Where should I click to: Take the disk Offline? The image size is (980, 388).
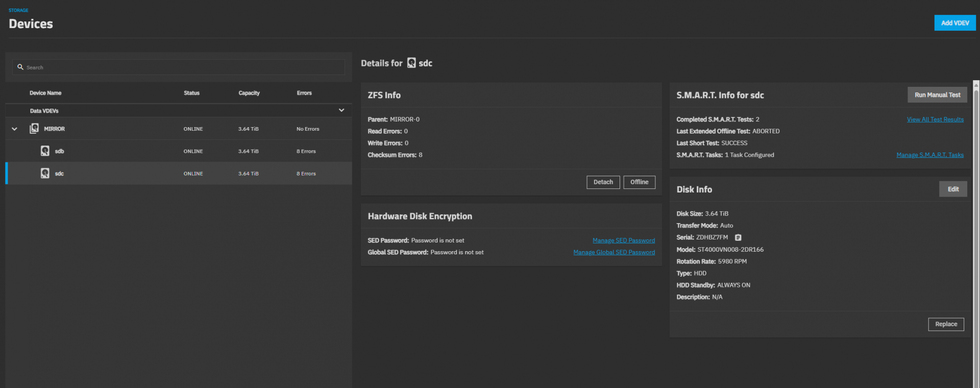pyautogui.click(x=639, y=182)
